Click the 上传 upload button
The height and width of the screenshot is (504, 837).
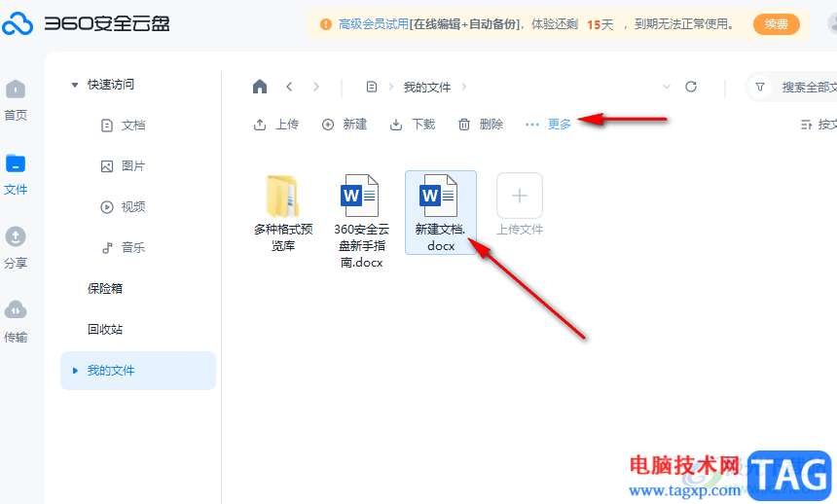(x=276, y=125)
